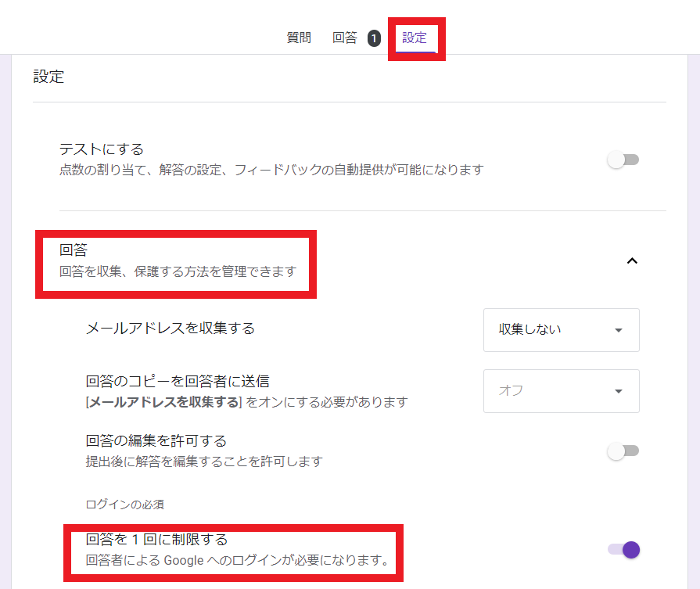
Task: Click the ログインの必須 label
Action: click(x=125, y=505)
